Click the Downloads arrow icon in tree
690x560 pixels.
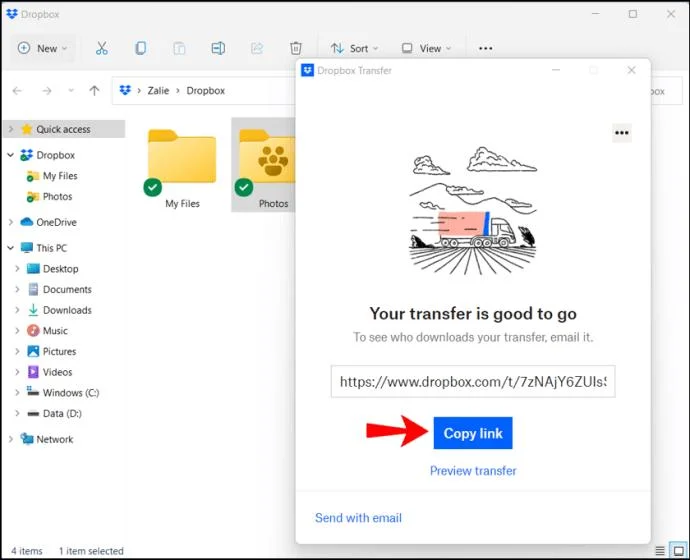point(33,310)
